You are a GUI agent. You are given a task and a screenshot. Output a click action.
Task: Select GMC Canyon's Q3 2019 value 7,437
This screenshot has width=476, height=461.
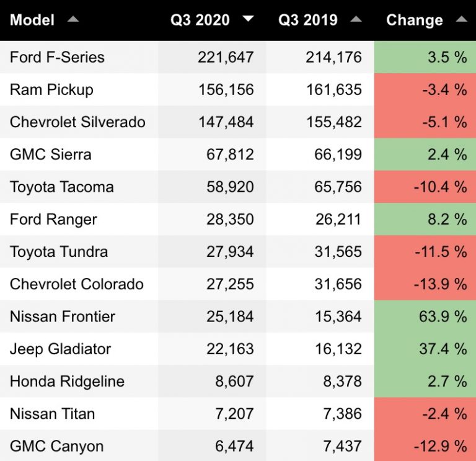coord(342,446)
